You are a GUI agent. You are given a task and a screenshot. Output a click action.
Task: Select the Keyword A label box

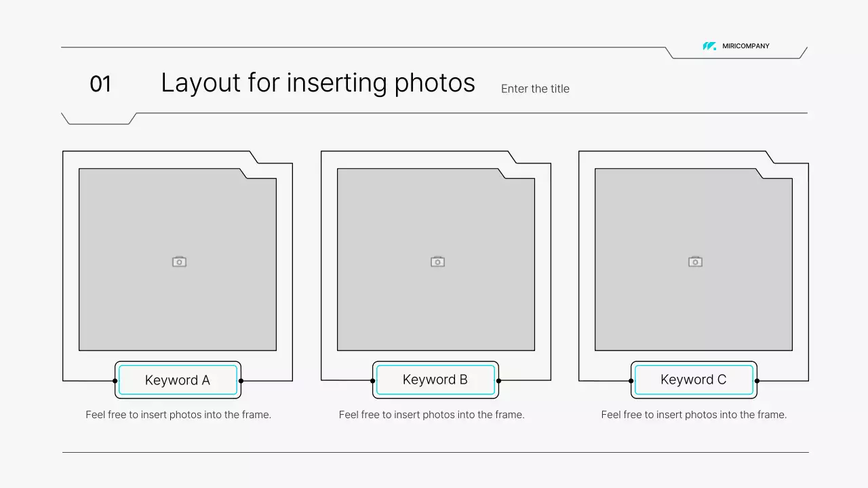[178, 380]
